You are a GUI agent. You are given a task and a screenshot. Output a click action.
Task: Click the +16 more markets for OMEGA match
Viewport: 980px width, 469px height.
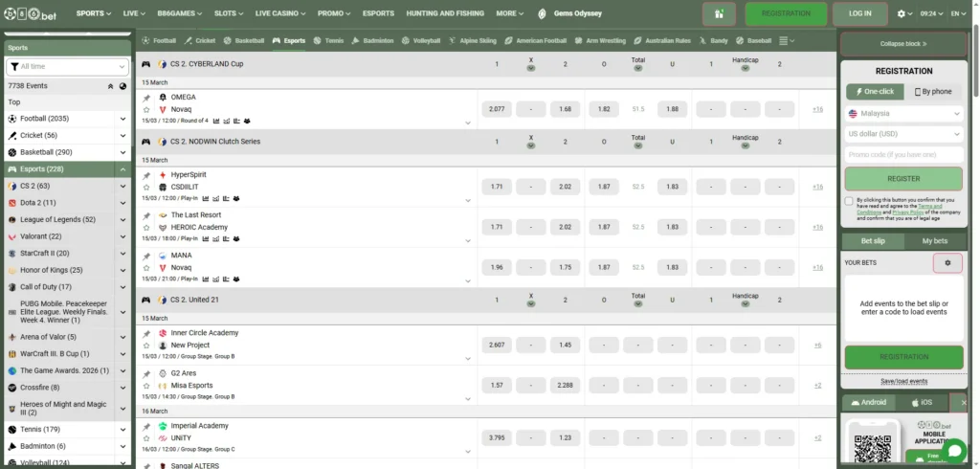tap(817, 109)
